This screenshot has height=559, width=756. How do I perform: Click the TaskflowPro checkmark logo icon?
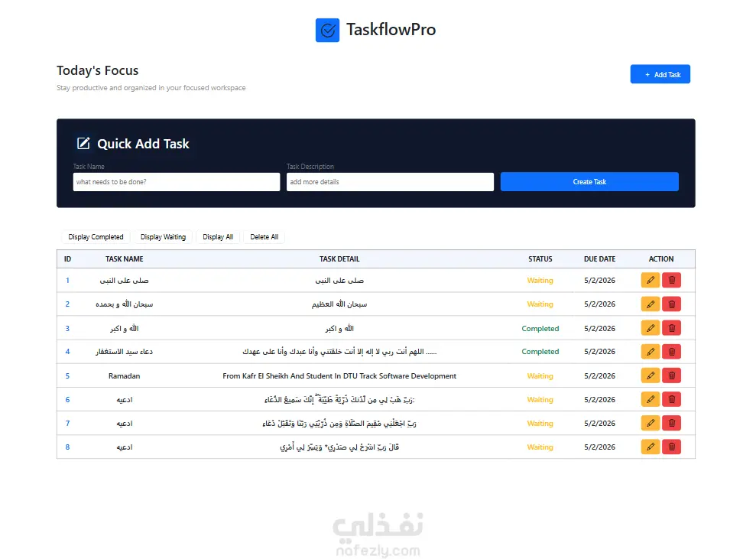tap(327, 31)
